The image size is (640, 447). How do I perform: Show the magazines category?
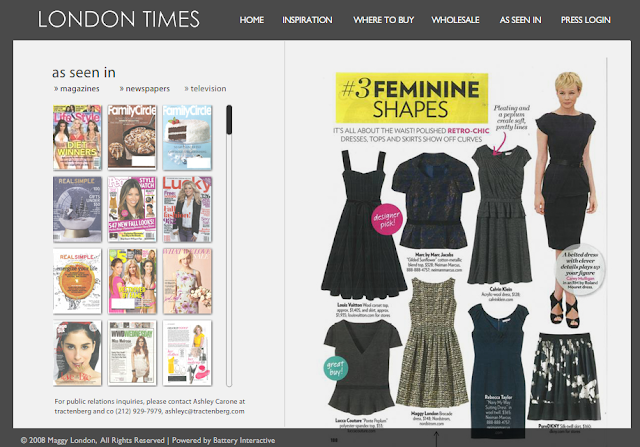coord(77,89)
